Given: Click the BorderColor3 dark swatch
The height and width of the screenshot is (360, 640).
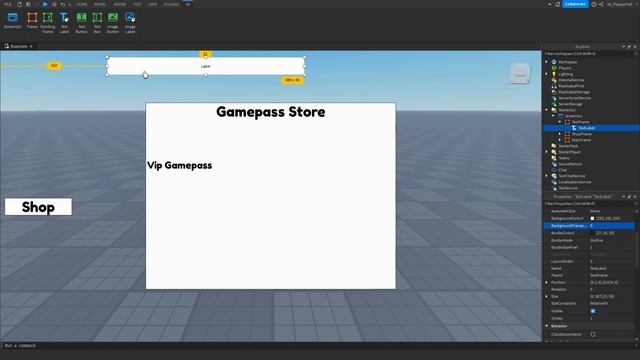Looking at the screenshot, I should click(x=592, y=233).
